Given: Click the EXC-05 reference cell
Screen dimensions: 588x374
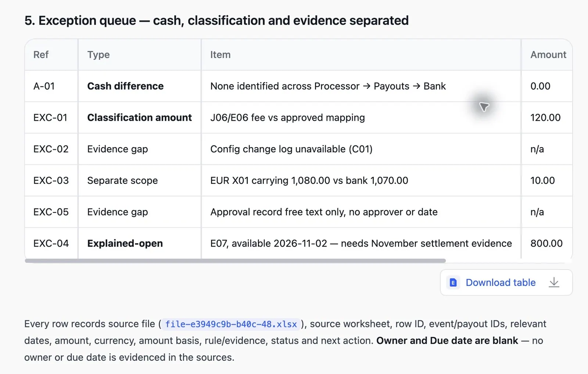Looking at the screenshot, I should (51, 212).
